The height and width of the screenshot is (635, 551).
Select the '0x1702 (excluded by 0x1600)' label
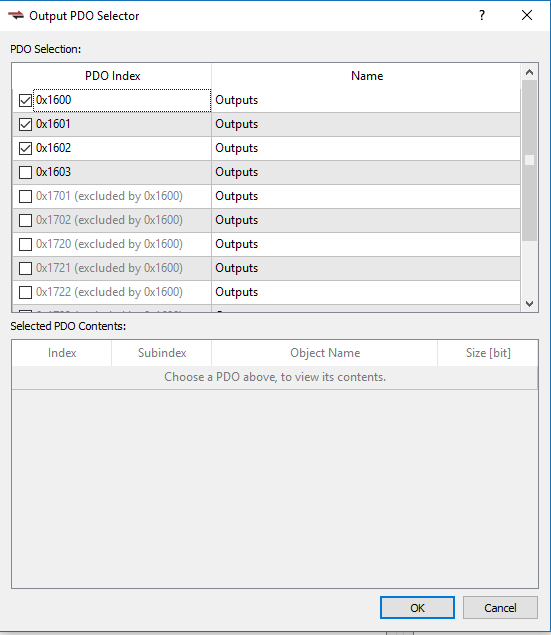[109, 220]
